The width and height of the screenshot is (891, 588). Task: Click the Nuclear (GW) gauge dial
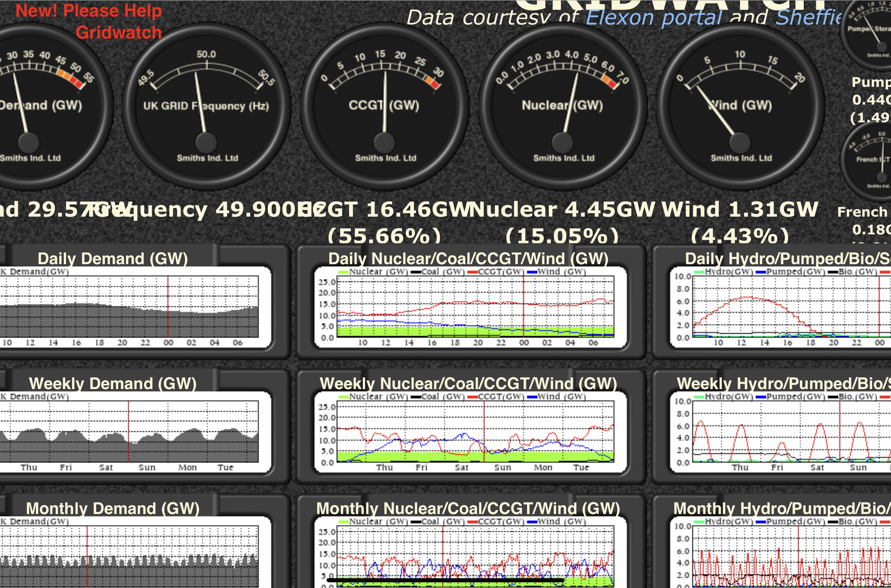(563, 106)
